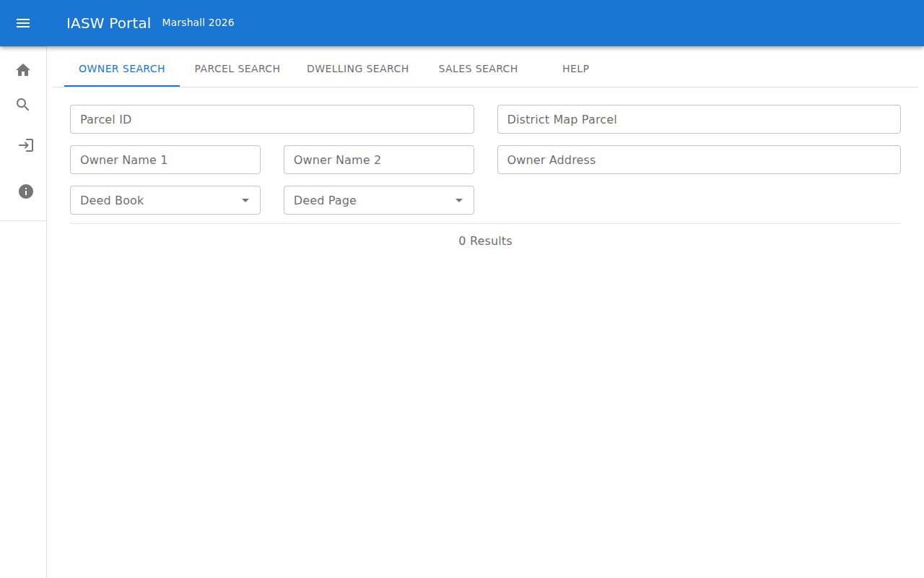The height and width of the screenshot is (578, 924).
Task: Click the 0 Results text
Action: (x=485, y=241)
